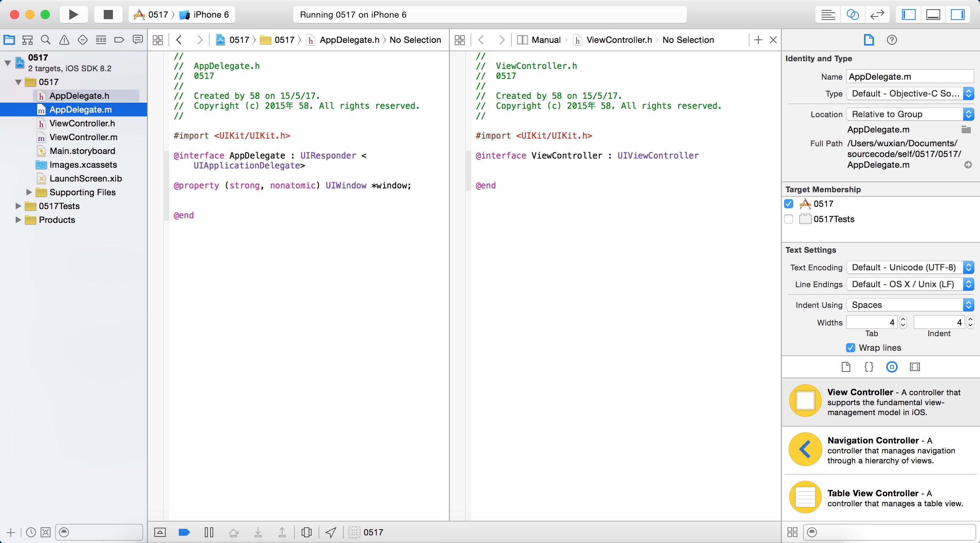The height and width of the screenshot is (543, 980).
Task: Click the Stop button to halt execution
Action: pyautogui.click(x=106, y=14)
